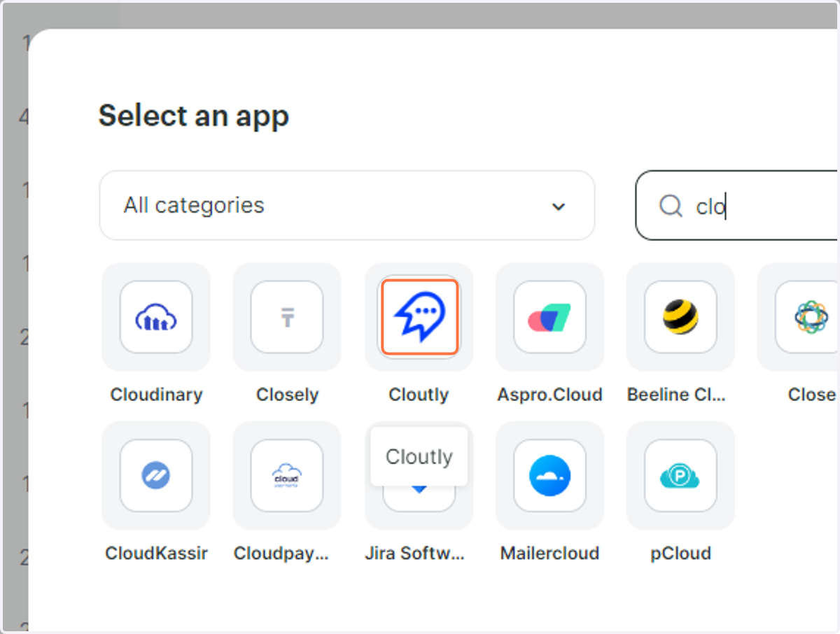The height and width of the screenshot is (634, 840).
Task: Open the Cloutly app icon
Action: coord(419,317)
